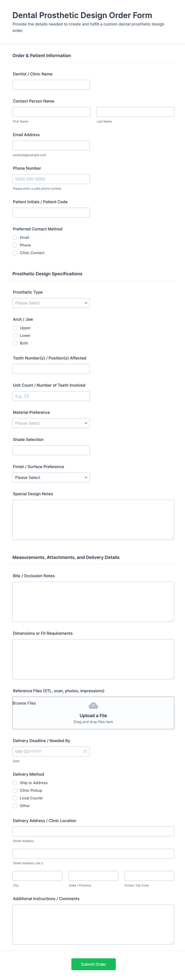Click the cloud upload icon
Viewport: 185px width, 980px height.
point(93,706)
